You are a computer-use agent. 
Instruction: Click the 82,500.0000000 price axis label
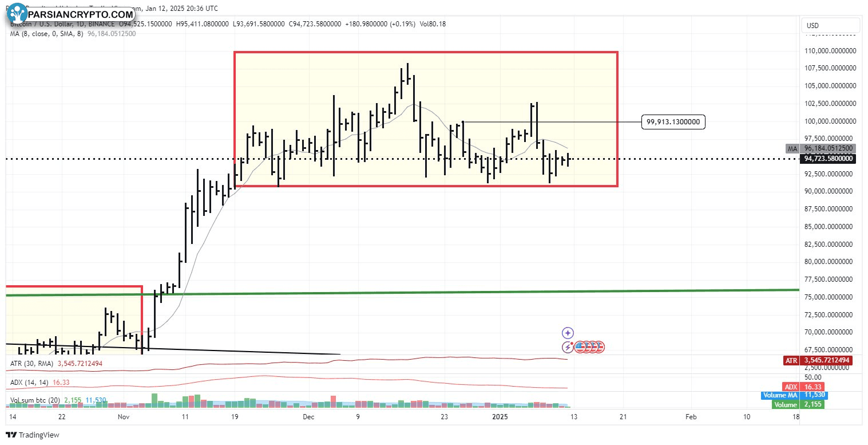click(830, 245)
